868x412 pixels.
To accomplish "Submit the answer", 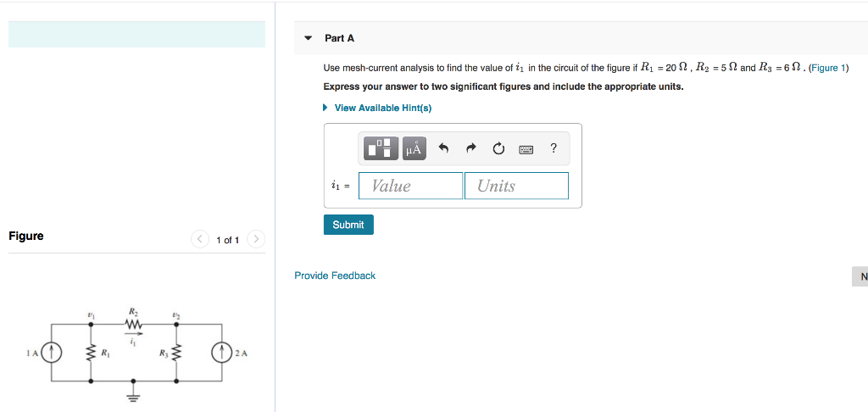I will (348, 225).
